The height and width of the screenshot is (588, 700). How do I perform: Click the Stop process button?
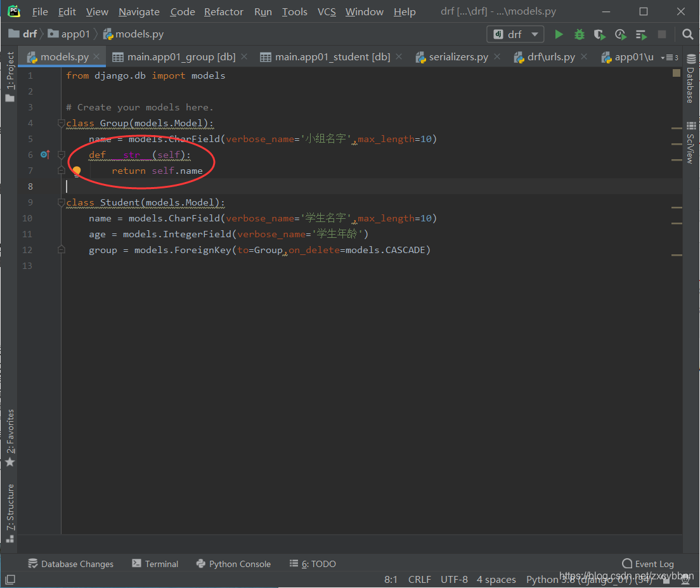point(661,34)
